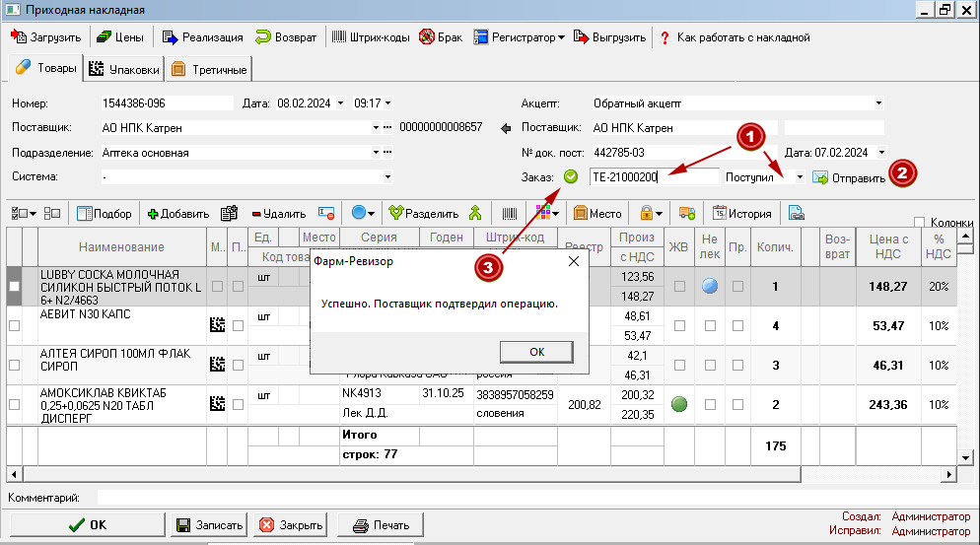Toggle the row checkbox for АМОКСИКЛАВ КВИКТАБ

click(x=15, y=404)
